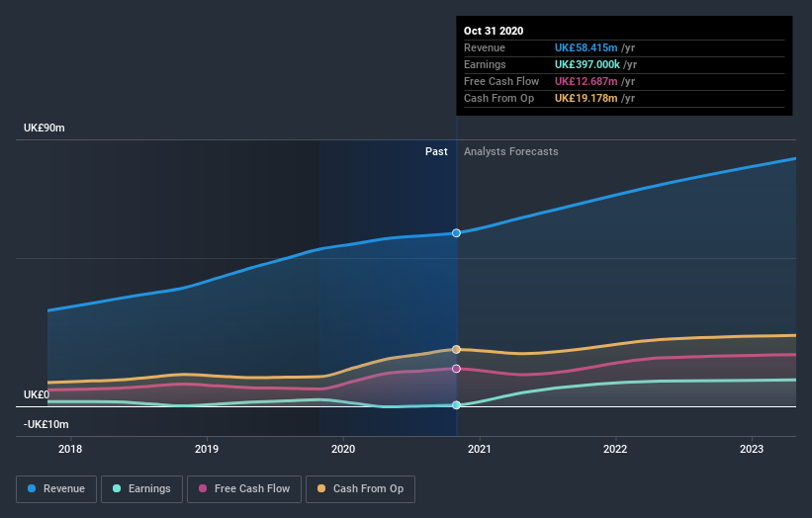Click the Oct 31 2020 tooltip date
This screenshot has height=518, width=812.
pyautogui.click(x=494, y=31)
